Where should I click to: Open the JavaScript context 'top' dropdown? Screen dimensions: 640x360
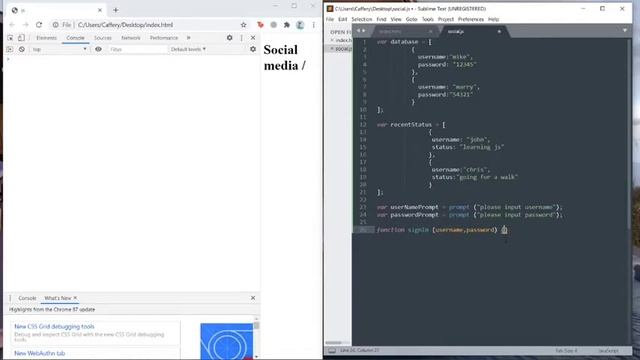pos(59,49)
